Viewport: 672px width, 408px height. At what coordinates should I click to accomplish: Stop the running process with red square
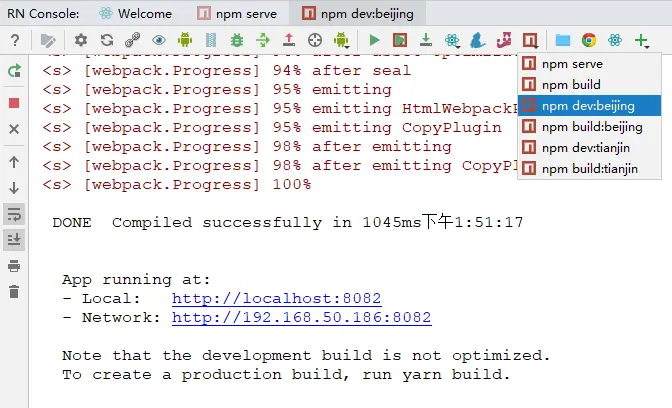pos(14,103)
